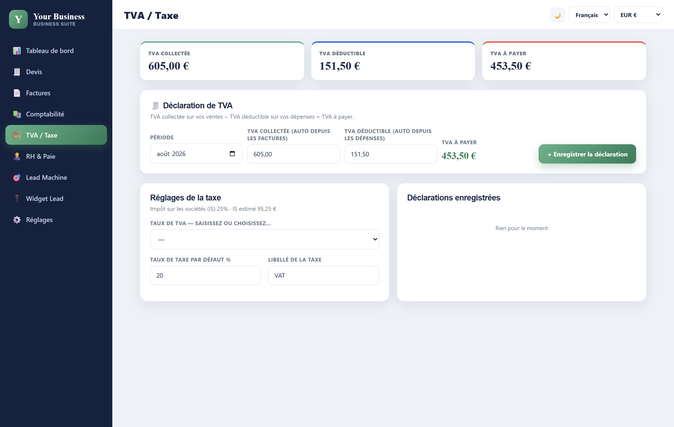Screen dimensions: 674x427
Task: Click Enregistrer la déclaration button
Action: (587, 154)
